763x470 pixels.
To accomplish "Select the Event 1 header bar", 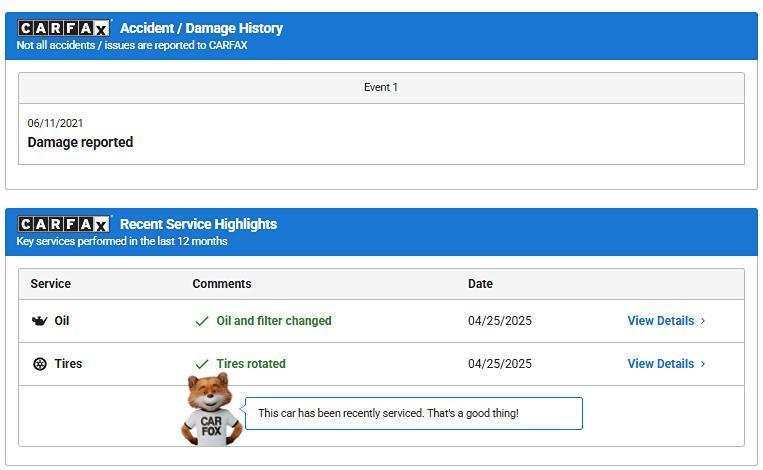I will point(381,88).
